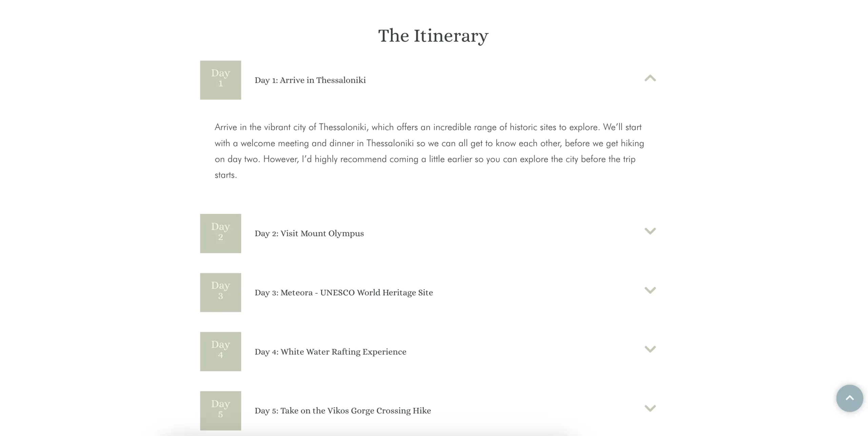868x436 pixels.
Task: Open "Day 5: Take on the Vikos Gorge Crossing Hike"
Action: 342,411
